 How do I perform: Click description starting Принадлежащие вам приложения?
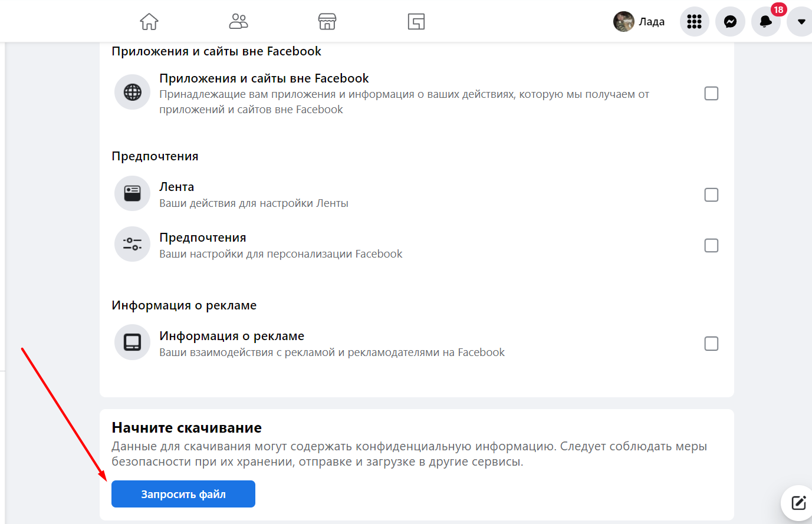(404, 102)
